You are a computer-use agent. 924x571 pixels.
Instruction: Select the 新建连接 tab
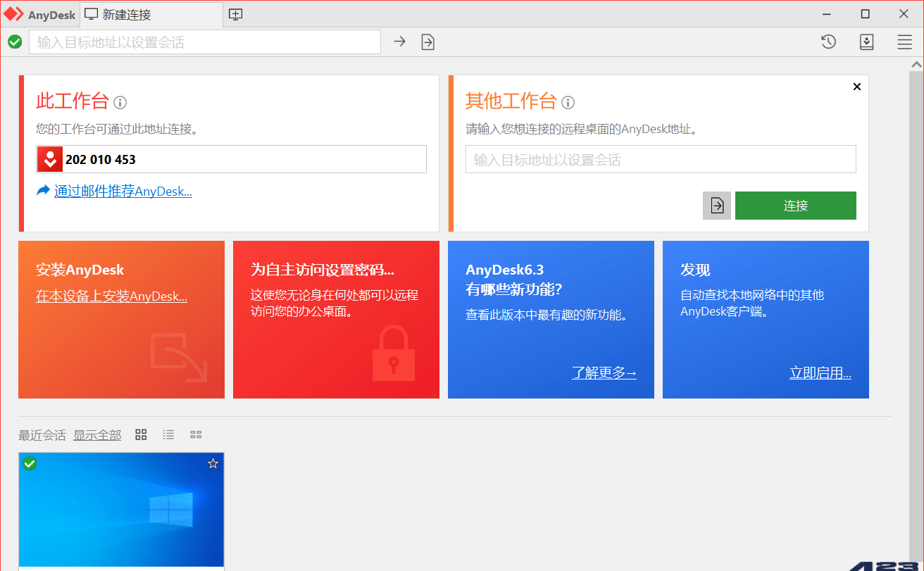pos(152,14)
